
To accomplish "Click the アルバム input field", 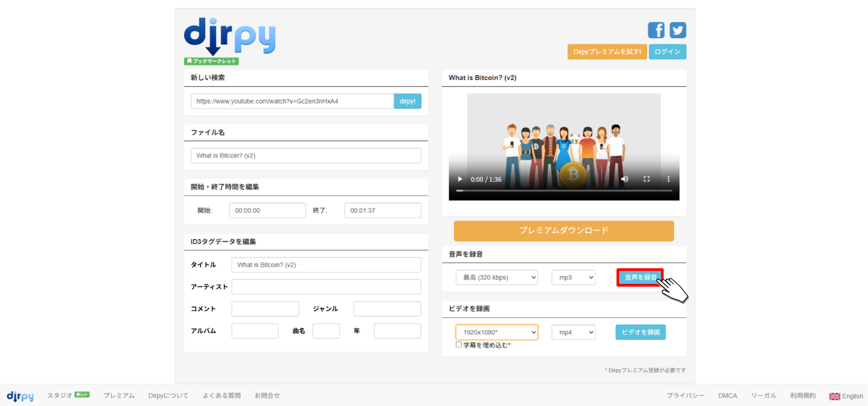I will pos(255,331).
